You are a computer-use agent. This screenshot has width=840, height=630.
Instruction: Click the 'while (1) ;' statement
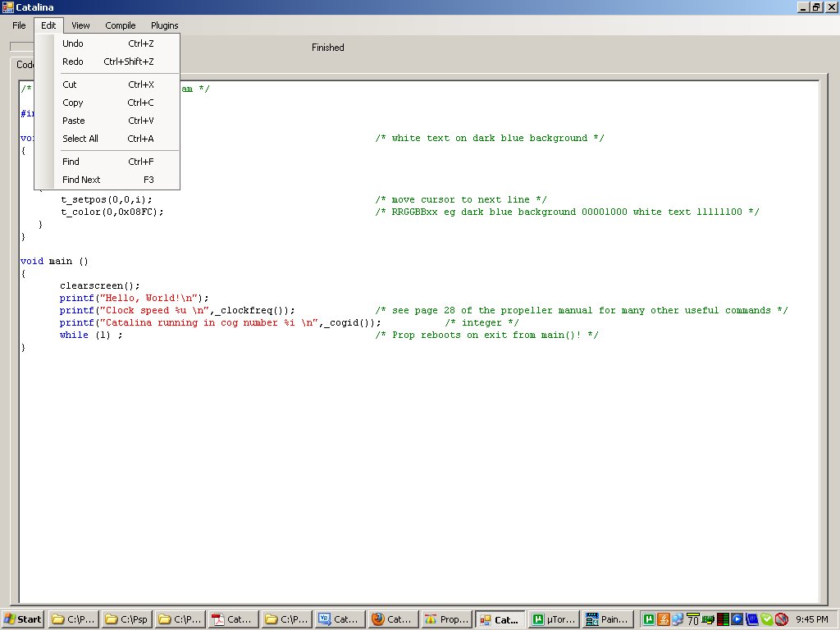pyautogui.click(x=91, y=336)
